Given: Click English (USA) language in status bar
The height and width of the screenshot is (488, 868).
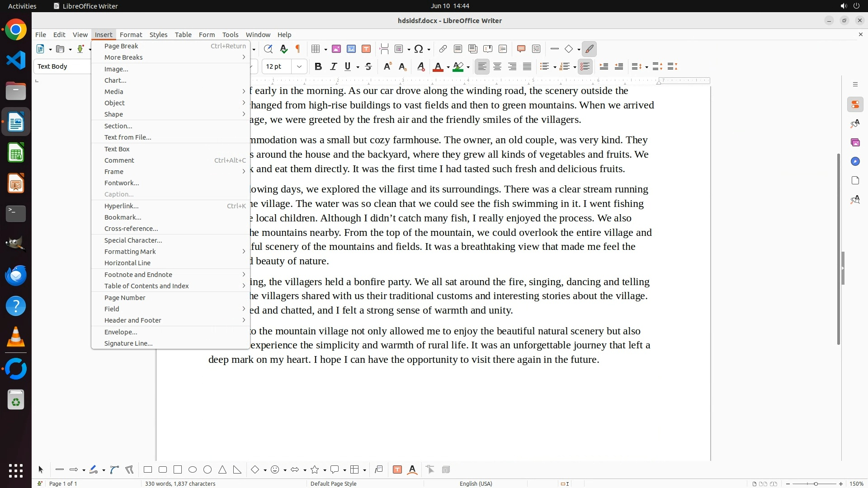Looking at the screenshot, I should point(476,483).
